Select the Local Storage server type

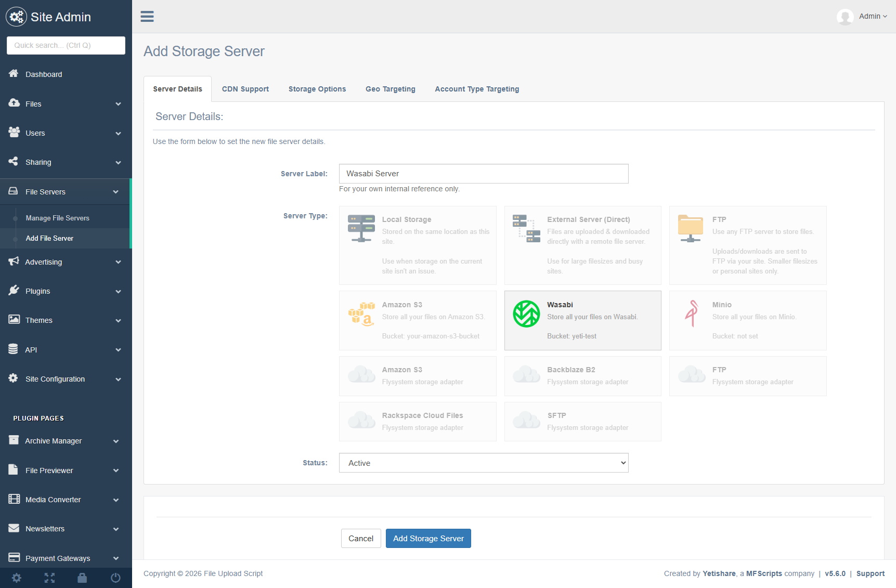pos(417,245)
